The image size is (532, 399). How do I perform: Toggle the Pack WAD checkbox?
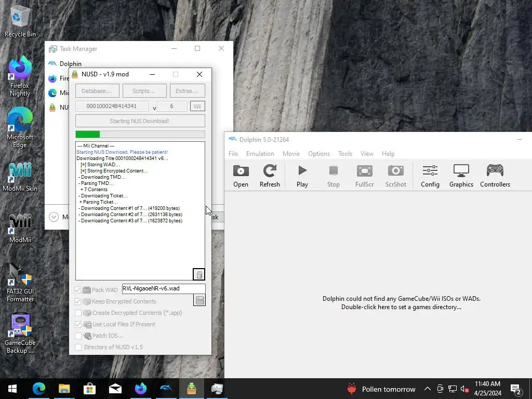78,290
